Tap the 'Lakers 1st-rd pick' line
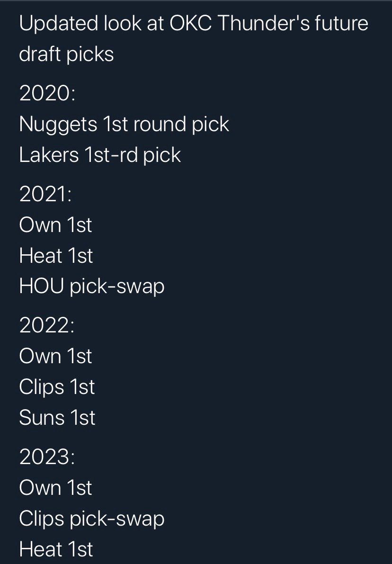 (100, 155)
